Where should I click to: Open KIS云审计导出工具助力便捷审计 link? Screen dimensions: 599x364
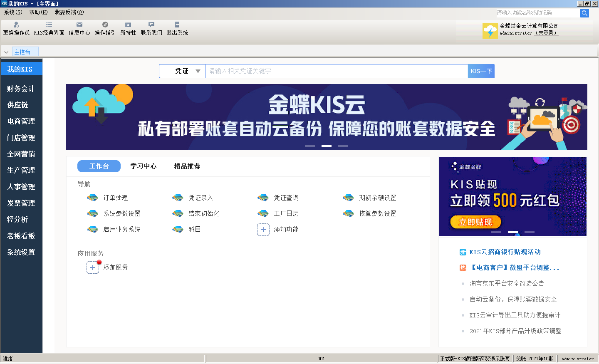point(515,315)
